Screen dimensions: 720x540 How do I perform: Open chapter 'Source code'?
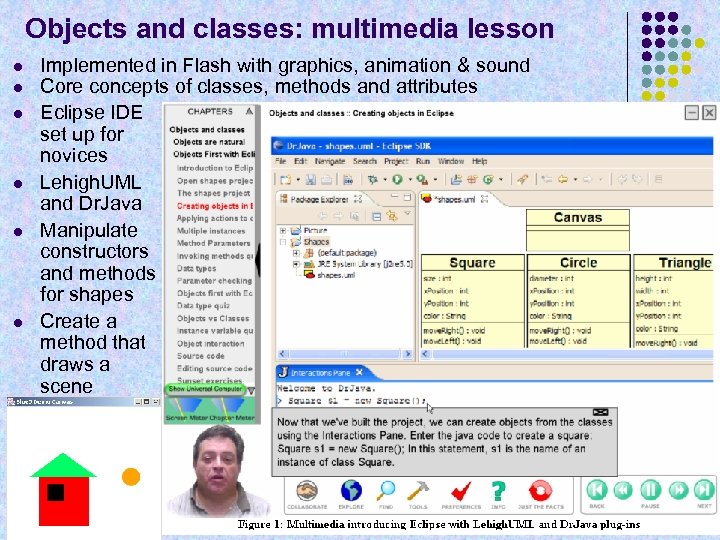pyautogui.click(x=201, y=356)
